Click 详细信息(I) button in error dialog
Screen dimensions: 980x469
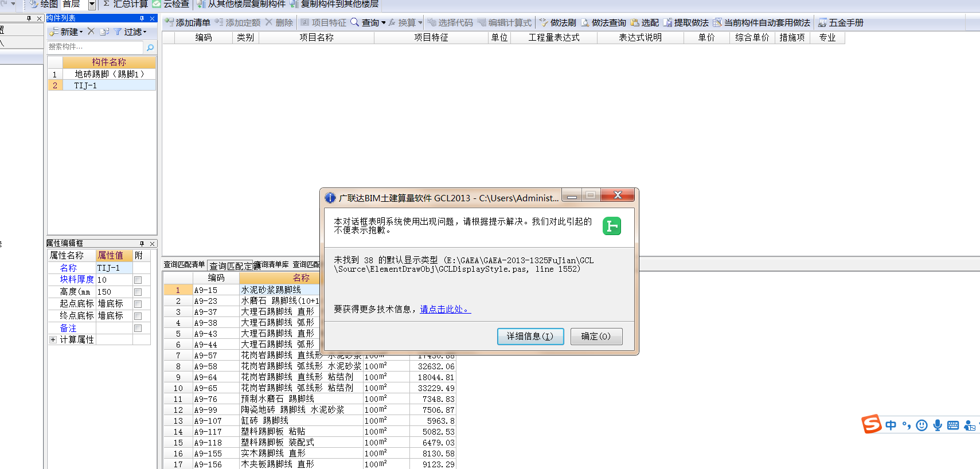click(530, 337)
